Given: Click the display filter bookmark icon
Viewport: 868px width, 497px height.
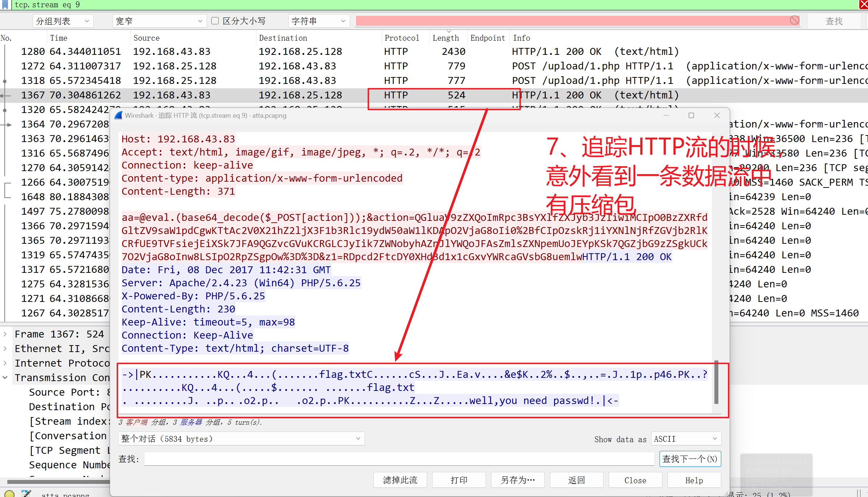Looking at the screenshot, I should (x=5, y=4).
